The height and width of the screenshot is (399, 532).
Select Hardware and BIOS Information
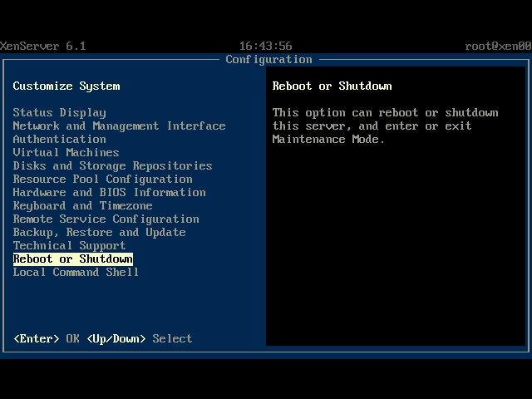[109, 192]
